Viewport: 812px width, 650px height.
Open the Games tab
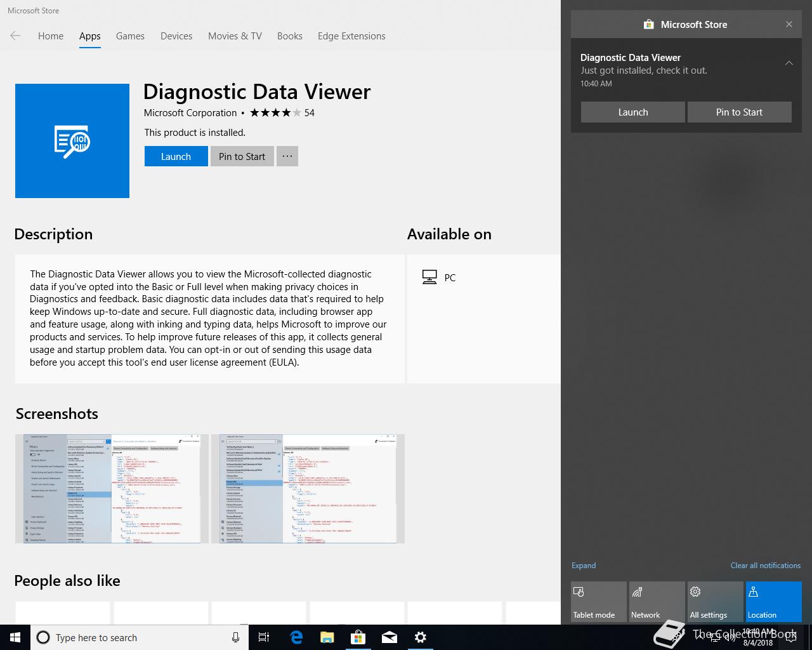tap(130, 36)
